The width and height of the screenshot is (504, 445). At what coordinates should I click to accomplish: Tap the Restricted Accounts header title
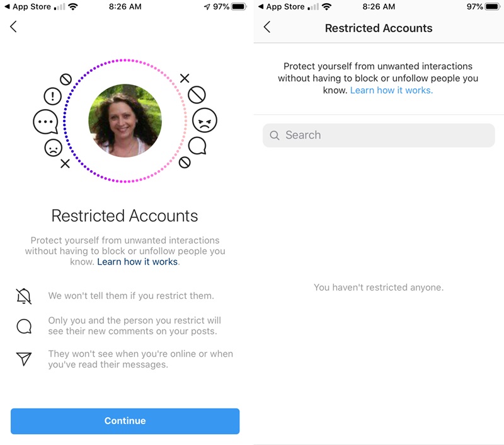point(379,28)
